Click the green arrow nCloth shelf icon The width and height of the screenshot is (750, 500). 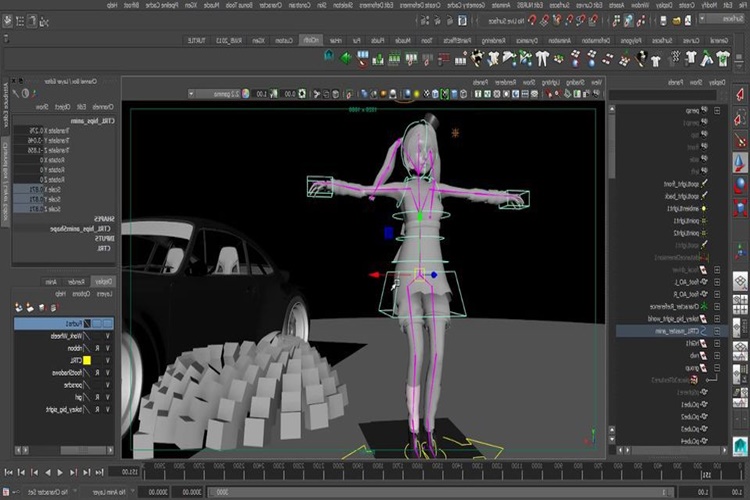346,58
